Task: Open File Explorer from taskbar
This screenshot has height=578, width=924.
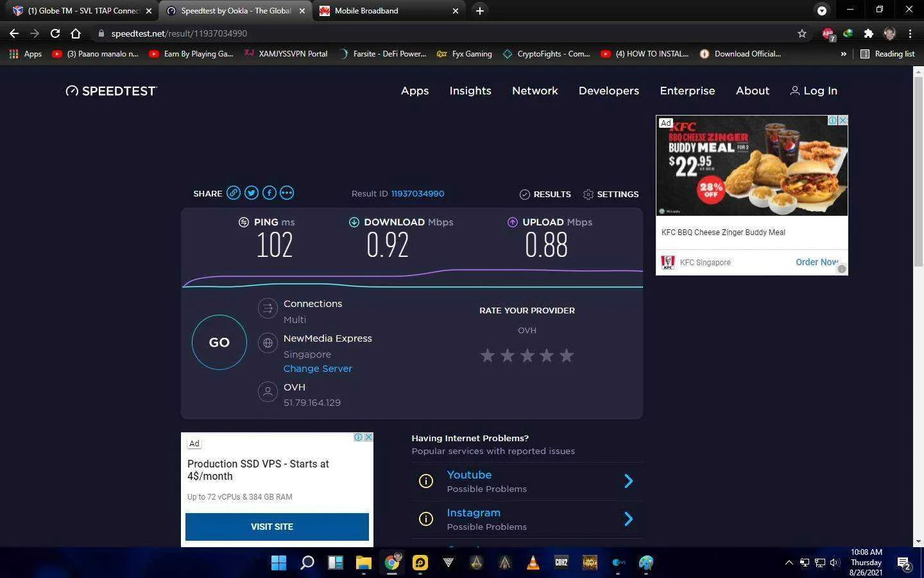Action: point(363,563)
